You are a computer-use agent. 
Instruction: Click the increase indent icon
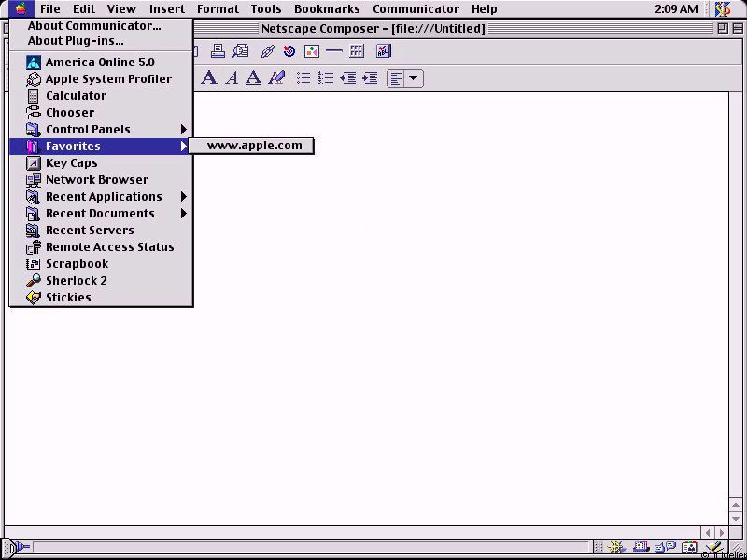click(370, 78)
